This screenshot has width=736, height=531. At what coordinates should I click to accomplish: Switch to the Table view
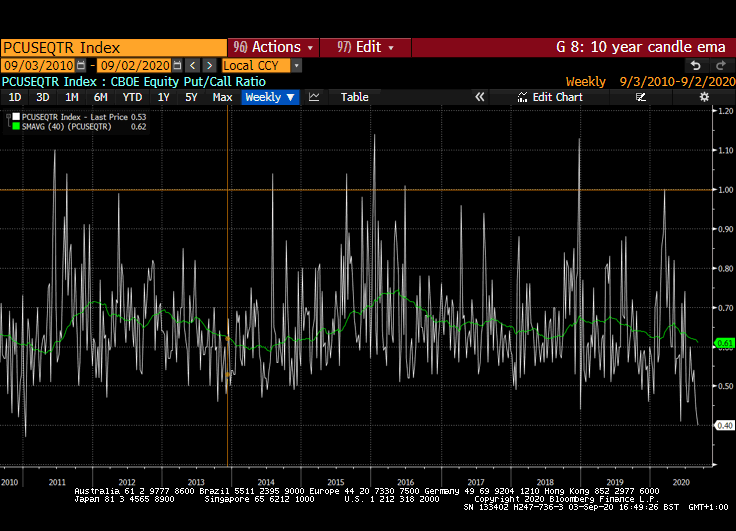354,97
